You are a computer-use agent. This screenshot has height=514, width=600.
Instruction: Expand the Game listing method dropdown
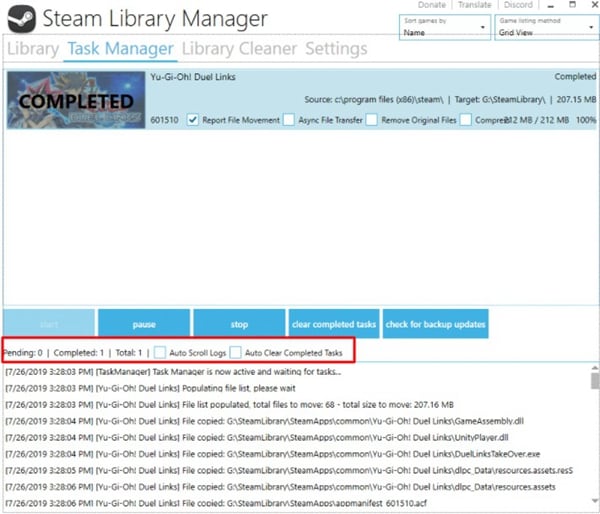click(x=546, y=27)
